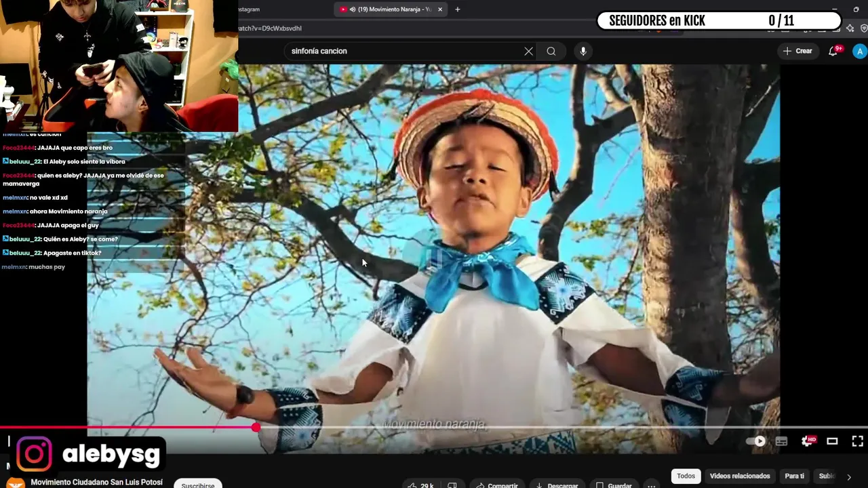Open the more actions three-dot menu
868x488 pixels.
click(x=652, y=485)
